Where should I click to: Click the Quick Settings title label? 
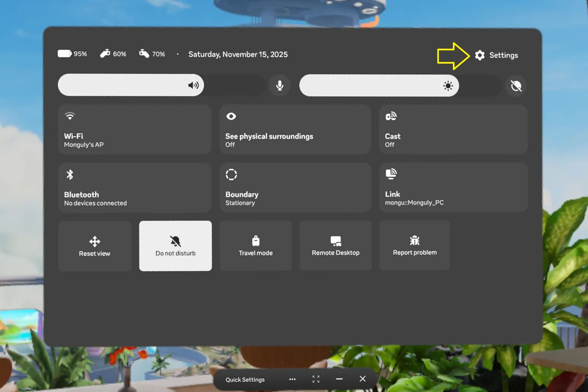coord(245,379)
